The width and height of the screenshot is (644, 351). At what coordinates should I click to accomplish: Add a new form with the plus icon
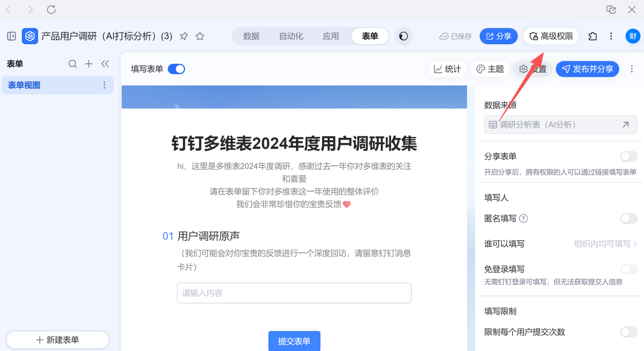(89, 63)
